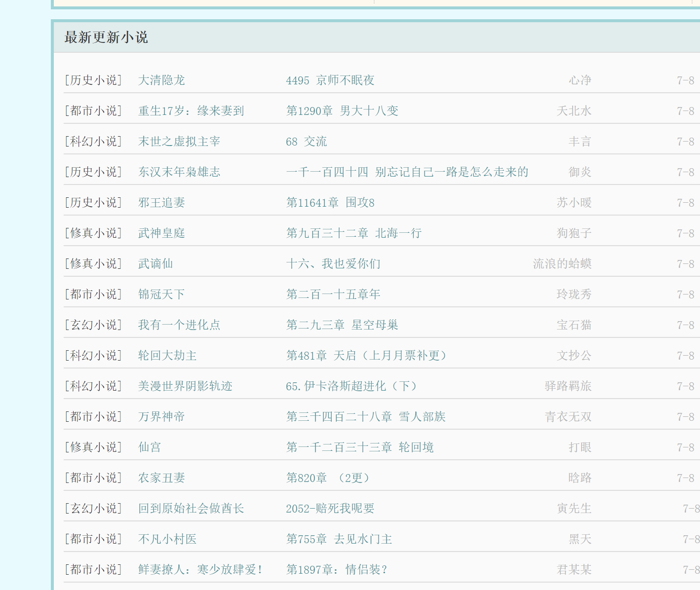Click the author name 打眼
700x590 pixels.
tap(580, 447)
